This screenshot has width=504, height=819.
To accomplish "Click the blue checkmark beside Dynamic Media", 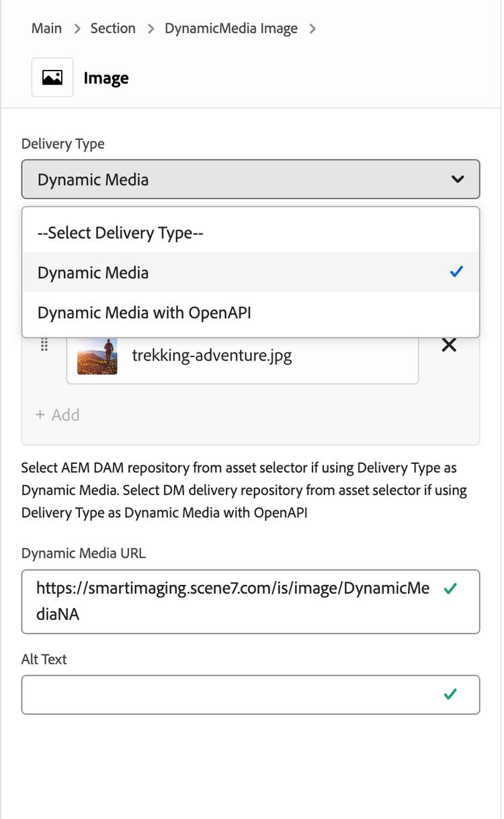I will (456, 272).
